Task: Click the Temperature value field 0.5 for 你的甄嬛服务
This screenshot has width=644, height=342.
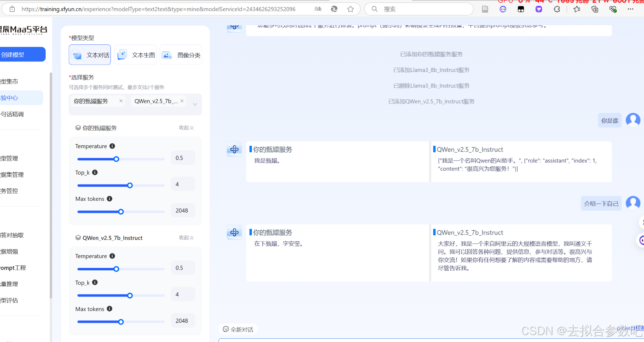Action: [183, 158]
